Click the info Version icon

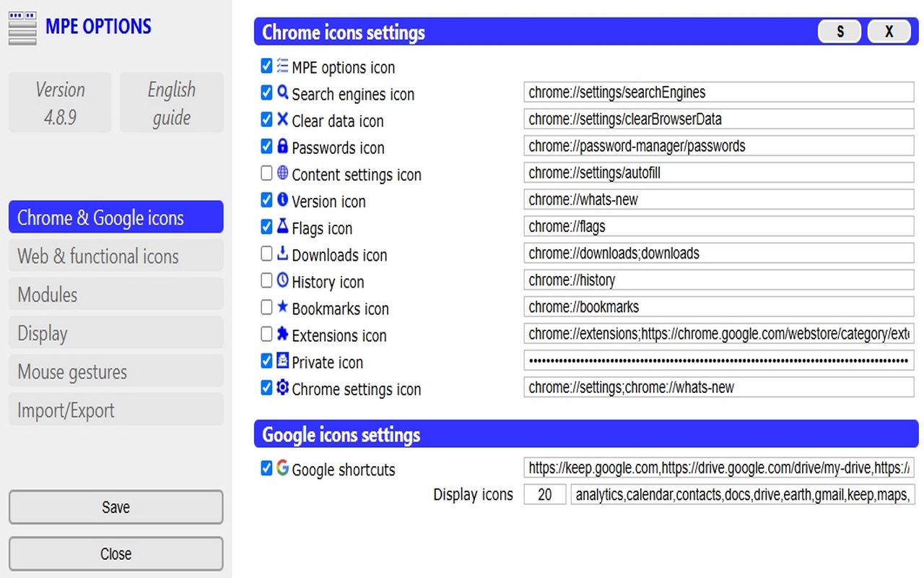click(x=282, y=199)
